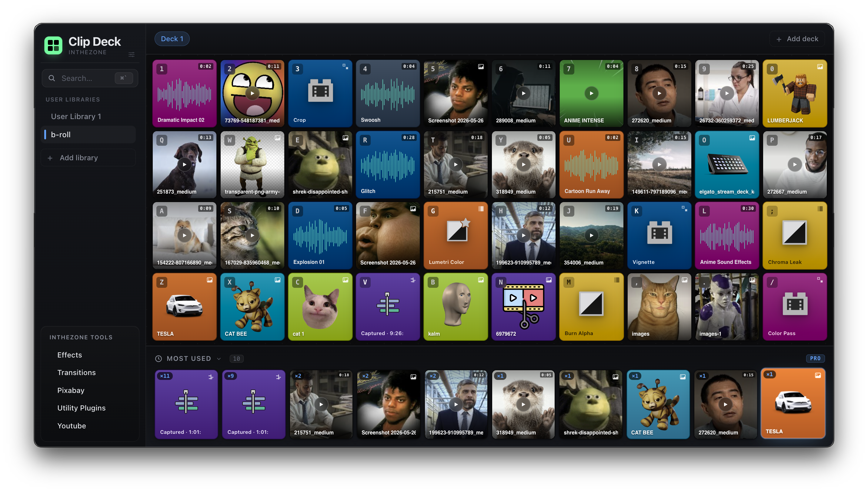The width and height of the screenshot is (868, 492).
Task: Click the Crop effect film icon
Action: (x=320, y=91)
